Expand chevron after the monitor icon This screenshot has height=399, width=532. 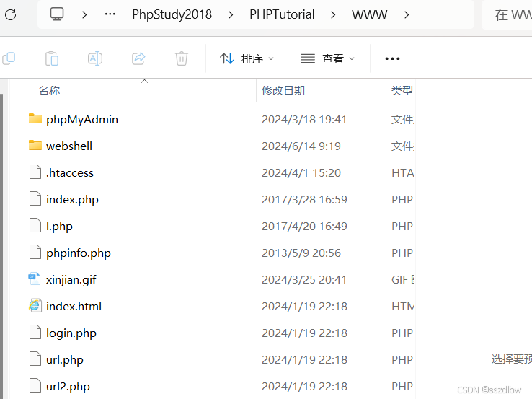pyautogui.click(x=84, y=14)
